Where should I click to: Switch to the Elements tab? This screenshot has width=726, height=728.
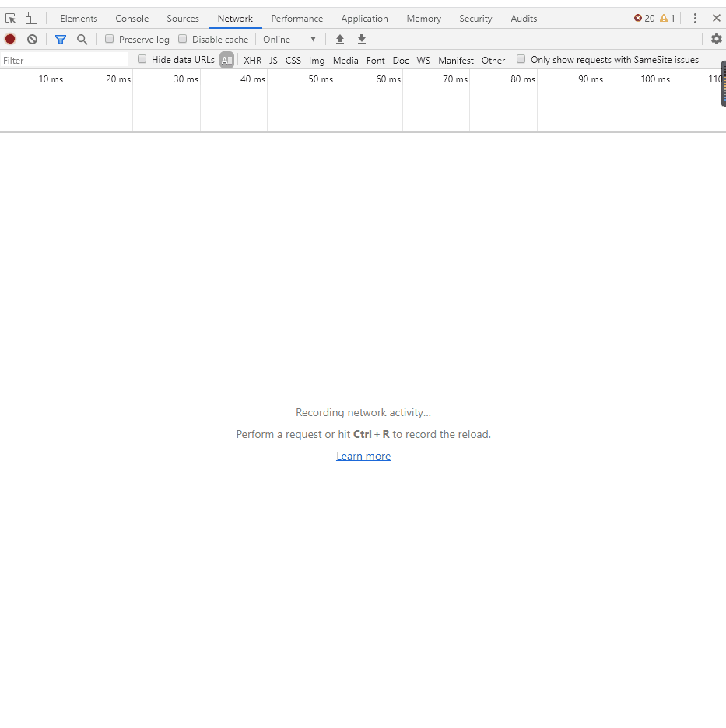pyautogui.click(x=79, y=19)
